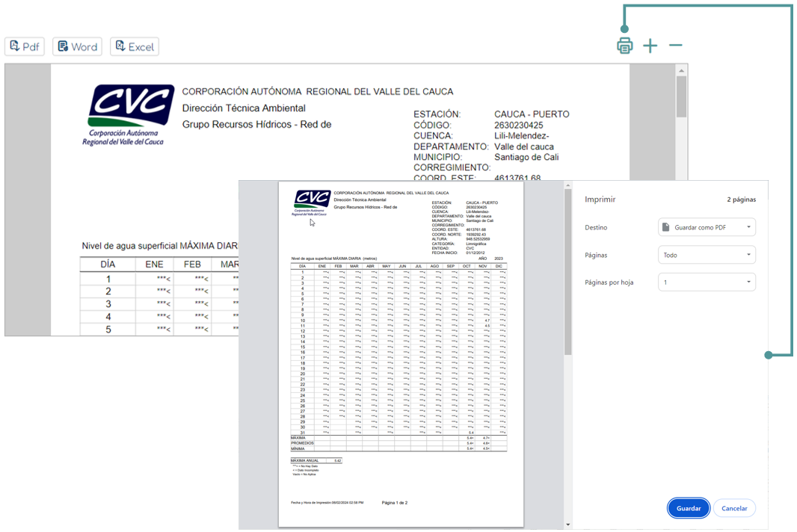Cancel the print dialog

[x=734, y=508]
